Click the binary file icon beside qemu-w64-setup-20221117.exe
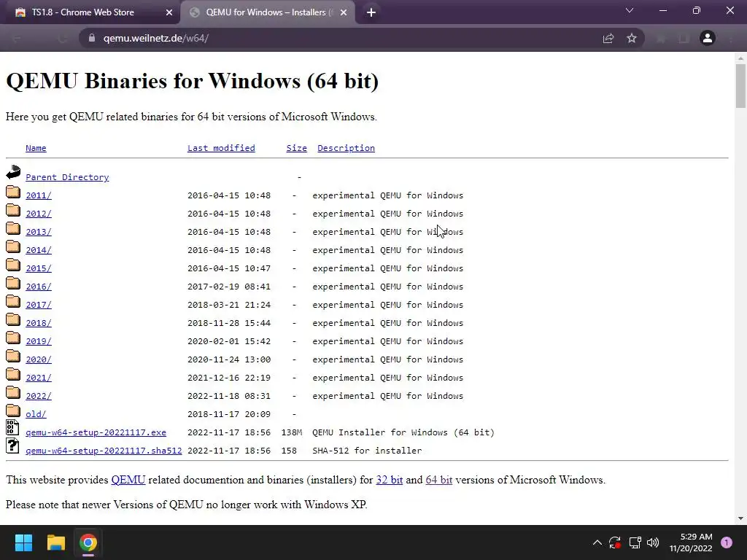This screenshot has height=560, width=747. coord(13,427)
